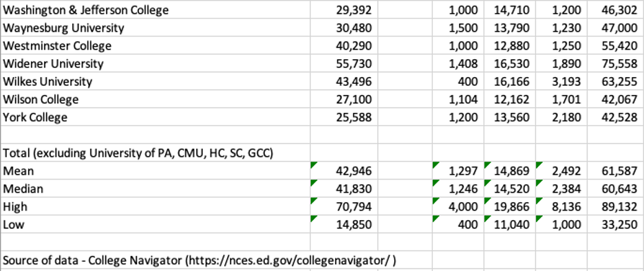Click the cell showing 13,560

tap(510, 118)
